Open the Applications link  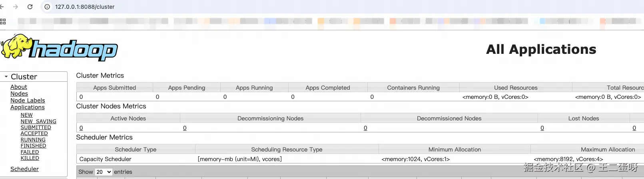pyautogui.click(x=28, y=107)
